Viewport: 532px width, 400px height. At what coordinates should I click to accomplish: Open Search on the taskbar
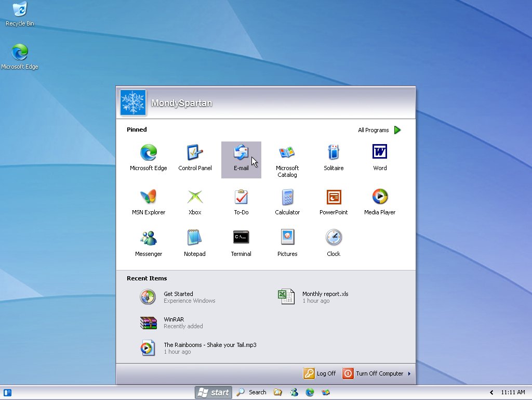click(251, 393)
